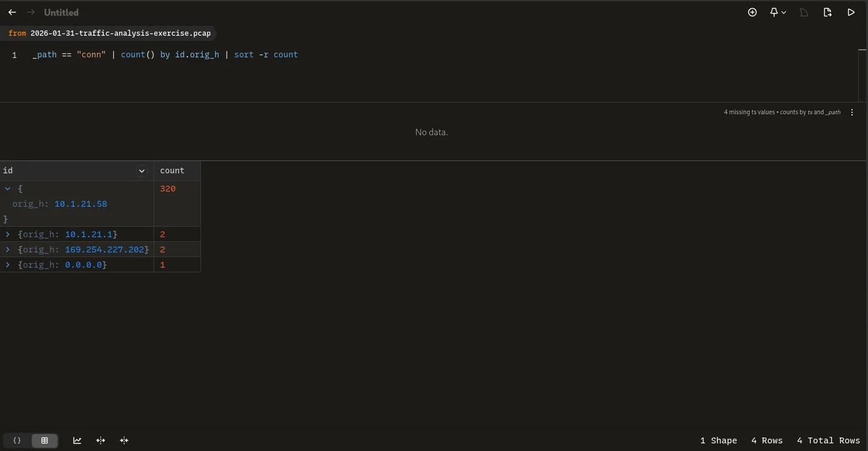The height and width of the screenshot is (451, 868).
Task: Click the expand all columns icon
Action: click(x=101, y=440)
